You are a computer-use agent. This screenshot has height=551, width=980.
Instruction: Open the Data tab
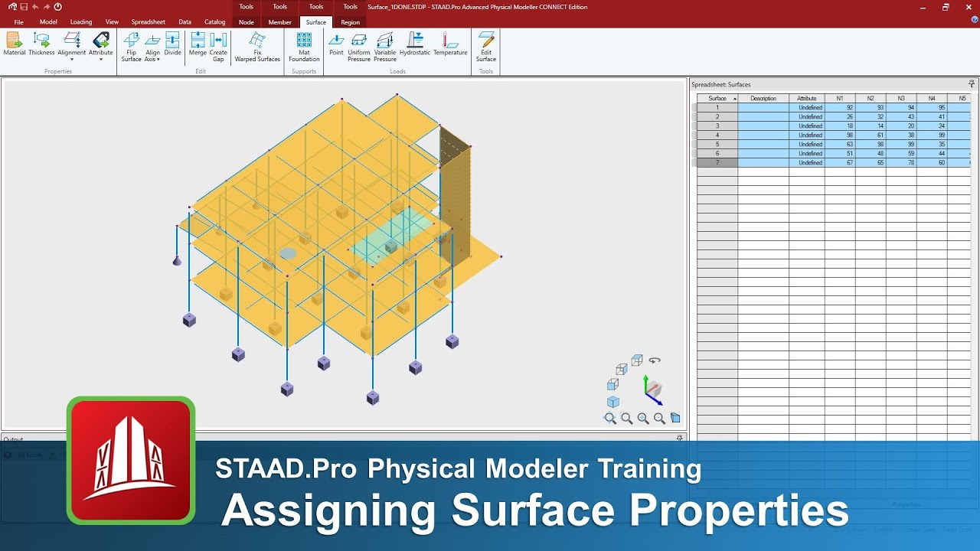coord(185,22)
